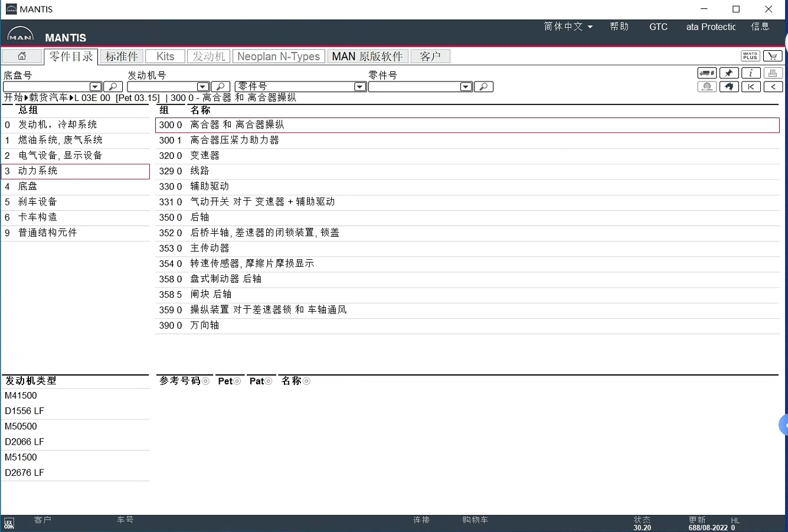Select group 353 0 主传动器
The width and height of the screenshot is (788, 532).
point(467,248)
